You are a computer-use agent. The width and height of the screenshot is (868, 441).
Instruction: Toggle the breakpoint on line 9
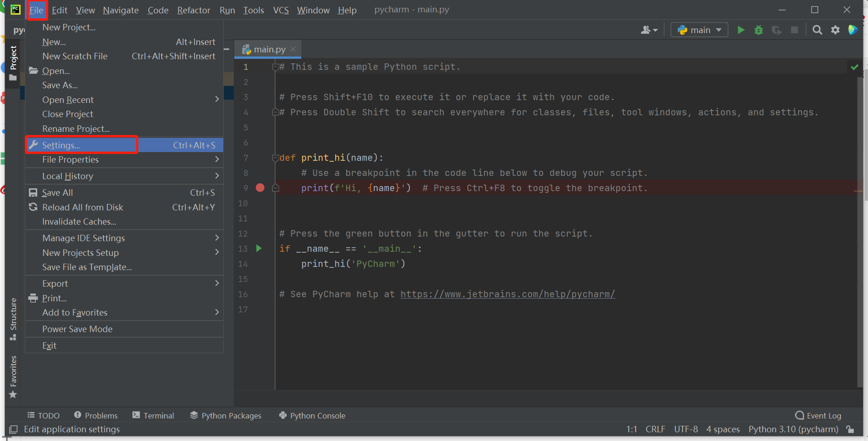[260, 188]
